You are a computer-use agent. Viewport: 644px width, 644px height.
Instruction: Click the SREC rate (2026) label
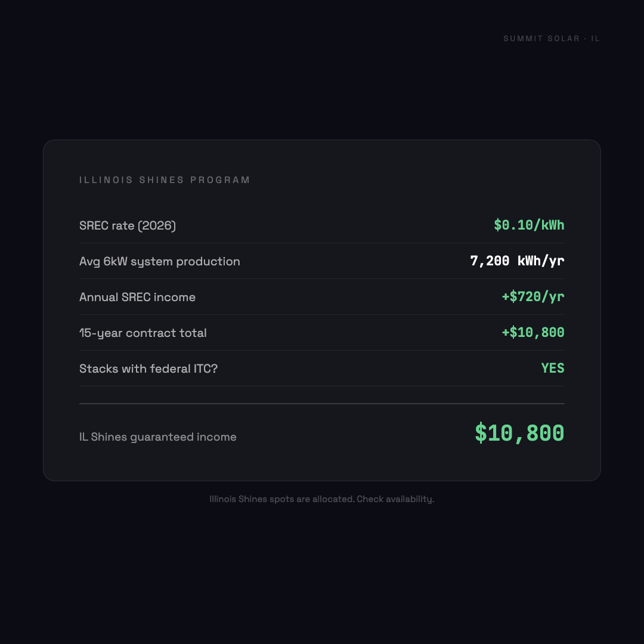pyautogui.click(x=128, y=225)
